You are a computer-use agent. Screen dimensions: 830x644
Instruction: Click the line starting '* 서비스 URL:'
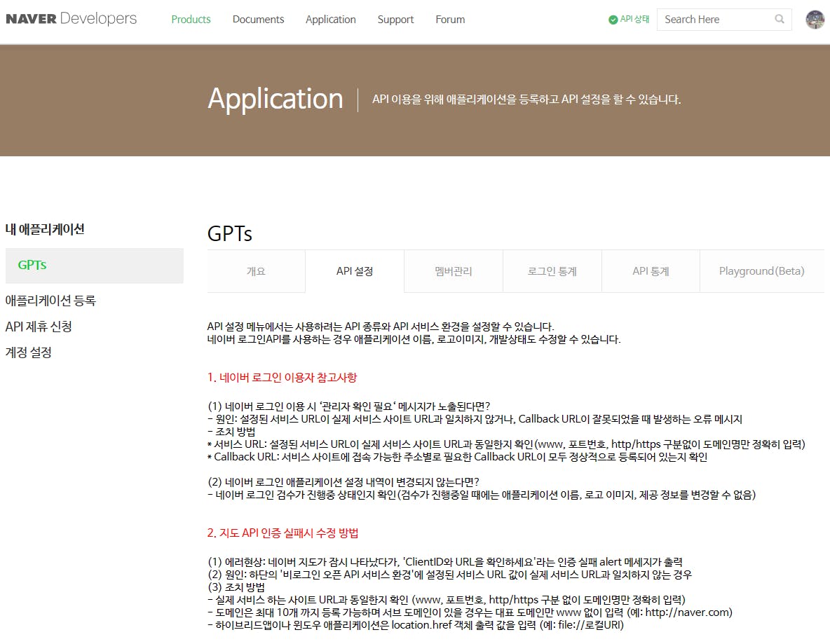click(507, 444)
